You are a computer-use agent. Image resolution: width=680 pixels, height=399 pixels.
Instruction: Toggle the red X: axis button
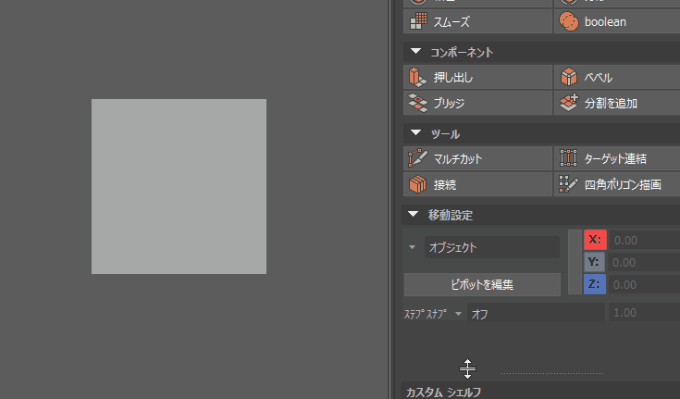pos(595,240)
